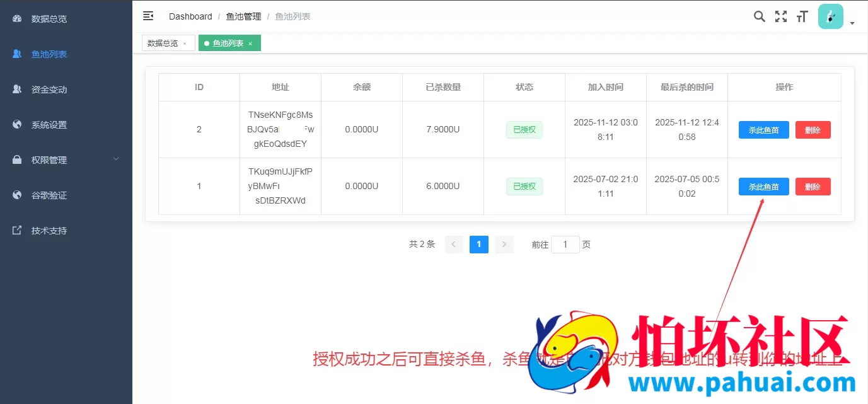Click 杀此鱼苗 for ID 2

tap(764, 130)
